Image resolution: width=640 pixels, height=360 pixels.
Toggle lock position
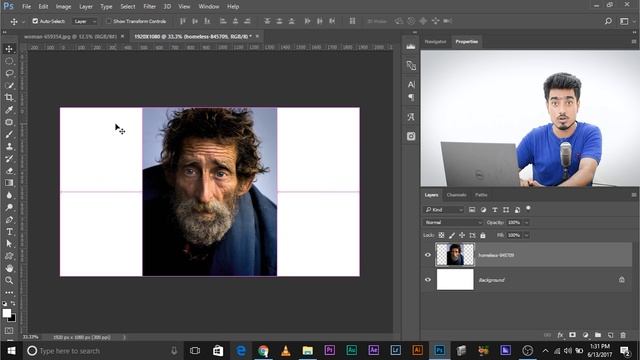462,235
